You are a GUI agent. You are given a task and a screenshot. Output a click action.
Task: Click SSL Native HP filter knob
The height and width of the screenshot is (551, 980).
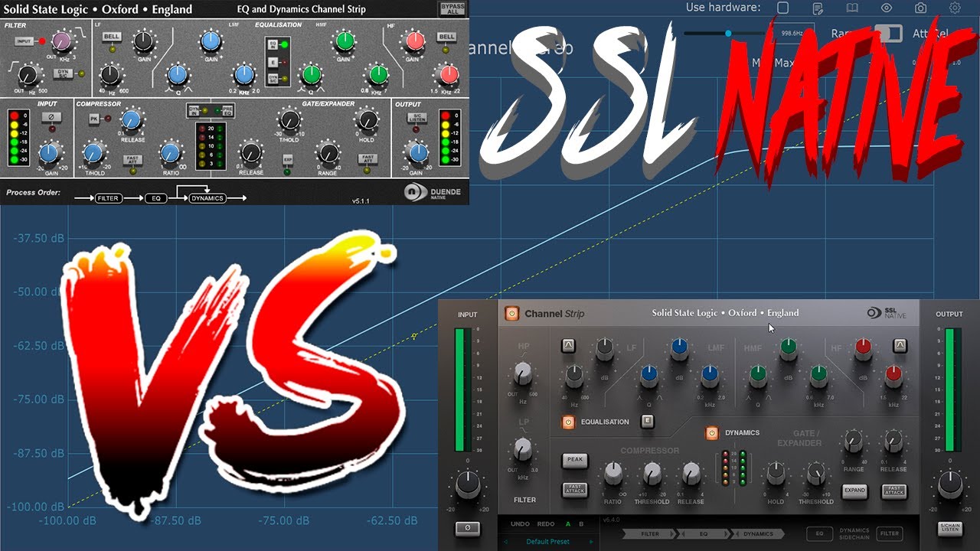coord(524,373)
